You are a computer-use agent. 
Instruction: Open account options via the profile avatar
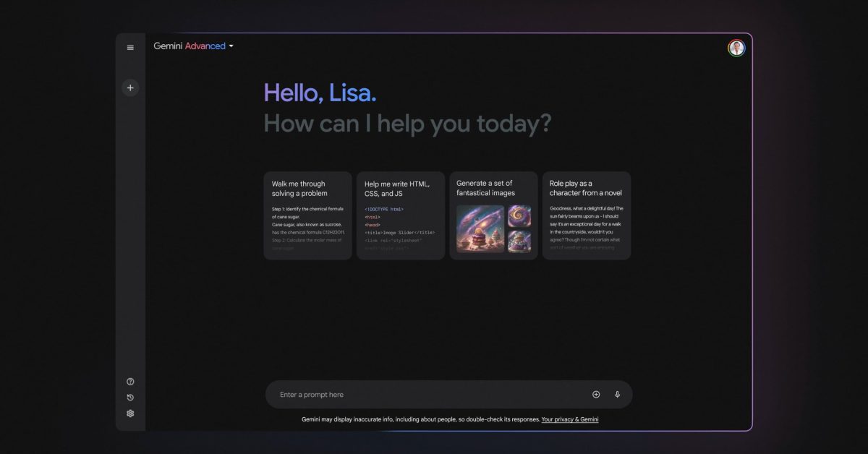[x=736, y=48]
